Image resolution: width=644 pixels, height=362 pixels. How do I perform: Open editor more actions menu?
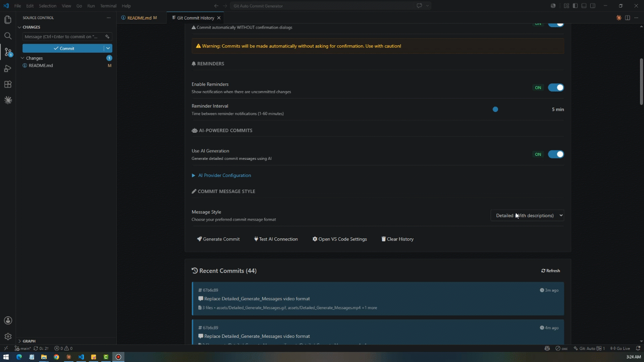click(636, 18)
